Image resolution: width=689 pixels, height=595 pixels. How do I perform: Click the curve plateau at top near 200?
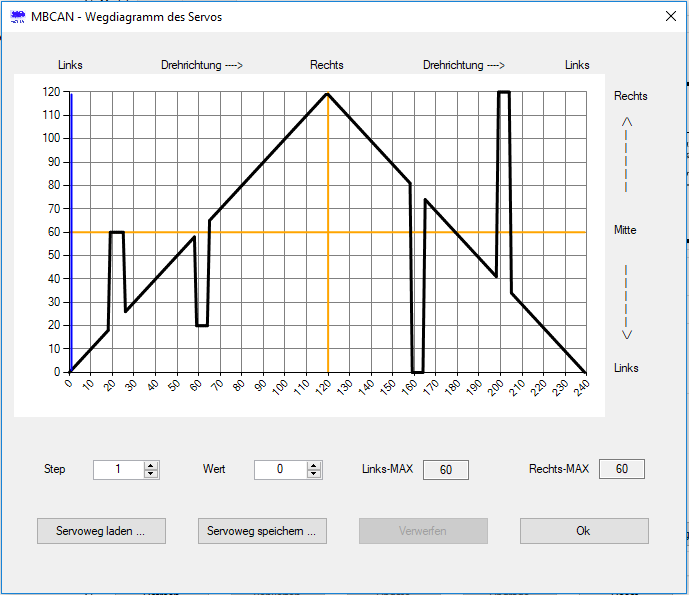(x=504, y=92)
